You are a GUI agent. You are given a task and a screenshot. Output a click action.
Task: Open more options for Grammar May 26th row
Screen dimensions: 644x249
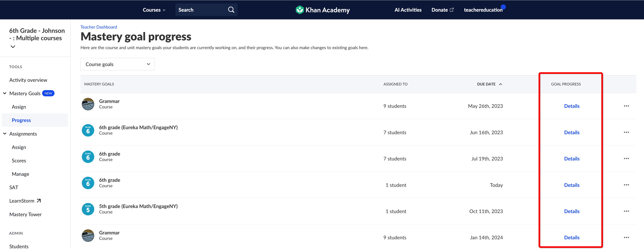tap(626, 106)
